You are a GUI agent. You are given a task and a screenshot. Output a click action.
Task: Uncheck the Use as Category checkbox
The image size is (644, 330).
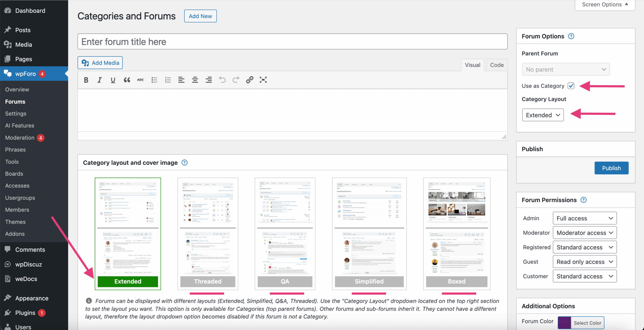coord(571,86)
